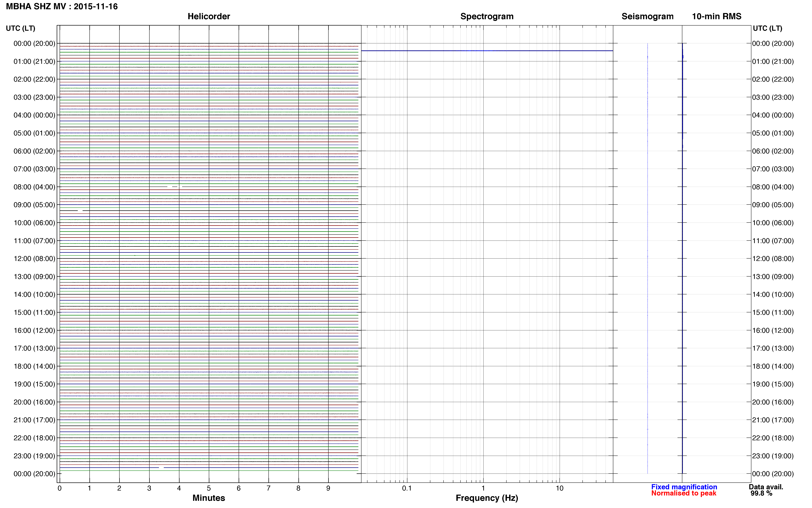Click the right-side "UTC (LT)" axis header
Image resolution: width=812 pixels, height=508 pixels.
(x=768, y=28)
